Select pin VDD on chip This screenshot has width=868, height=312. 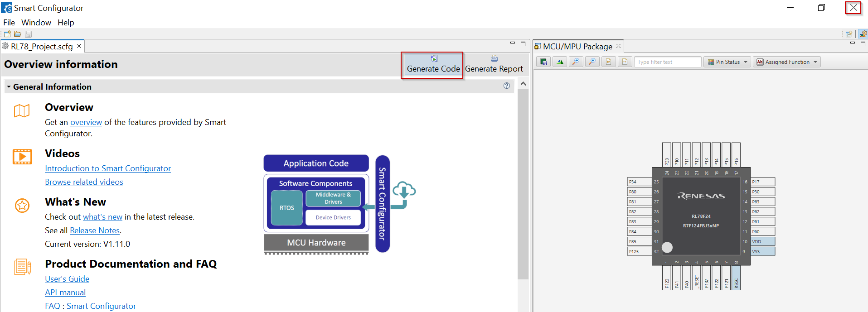[763, 241]
